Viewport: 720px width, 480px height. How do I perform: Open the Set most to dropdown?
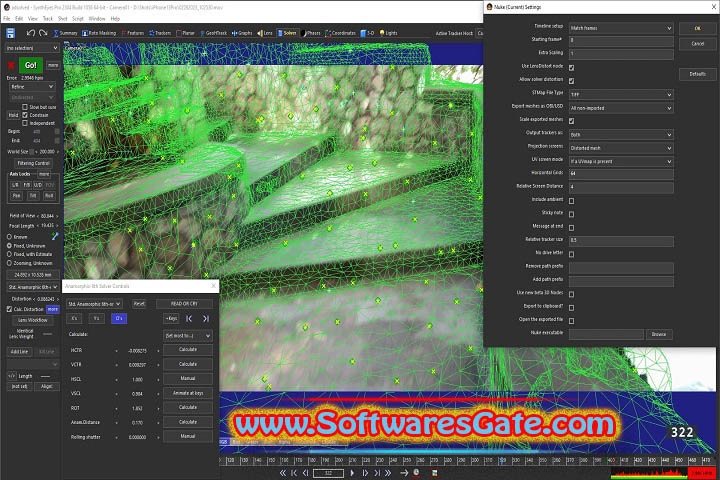pyautogui.click(x=188, y=336)
